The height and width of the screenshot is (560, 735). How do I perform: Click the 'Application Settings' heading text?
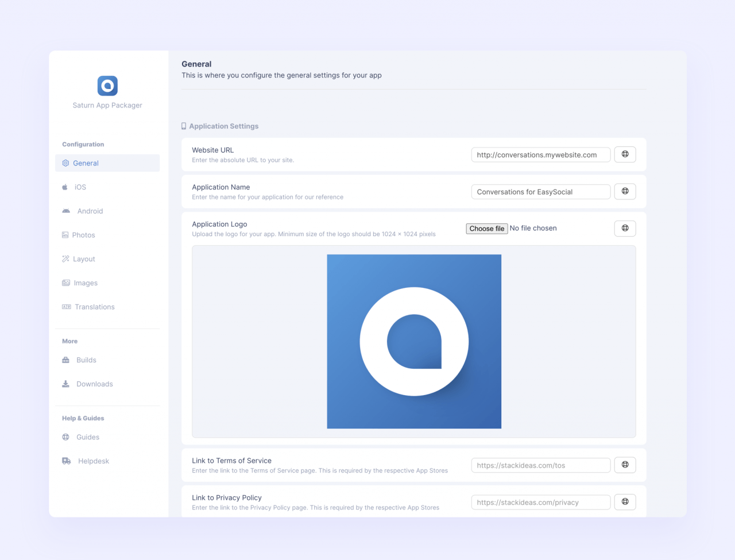pyautogui.click(x=224, y=126)
